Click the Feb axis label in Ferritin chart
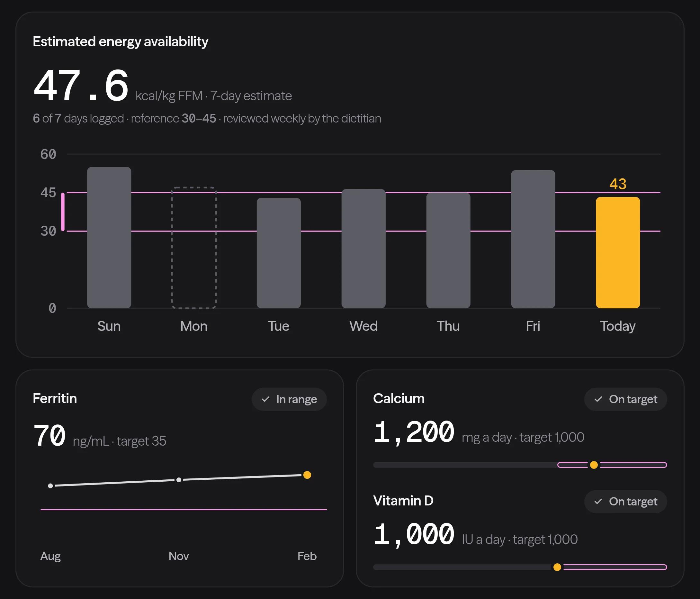 pyautogui.click(x=307, y=556)
